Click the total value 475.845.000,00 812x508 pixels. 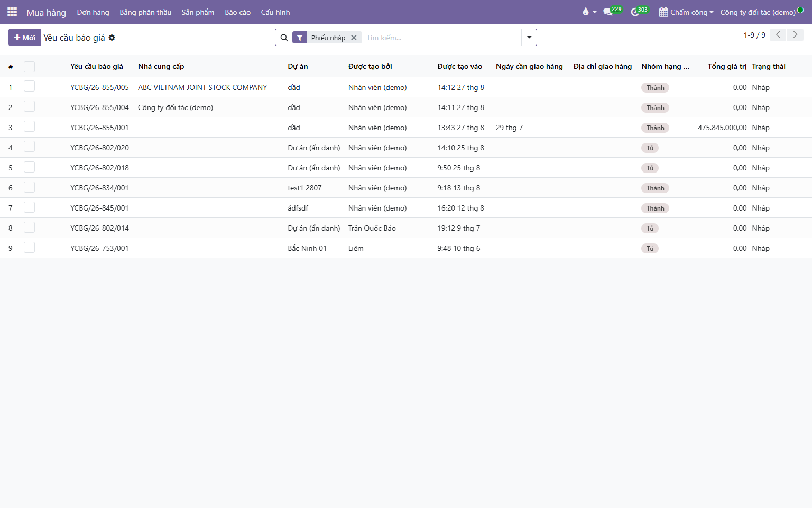pos(722,128)
